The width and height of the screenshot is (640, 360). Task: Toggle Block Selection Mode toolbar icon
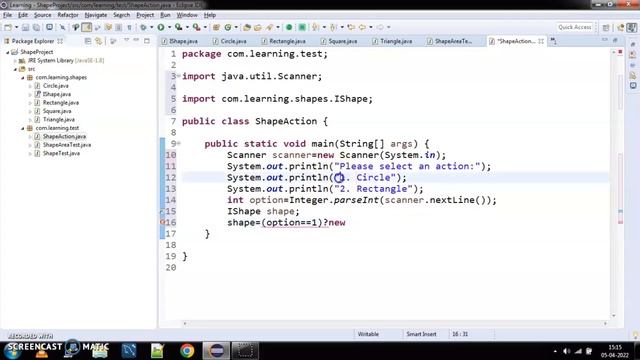(118, 27)
